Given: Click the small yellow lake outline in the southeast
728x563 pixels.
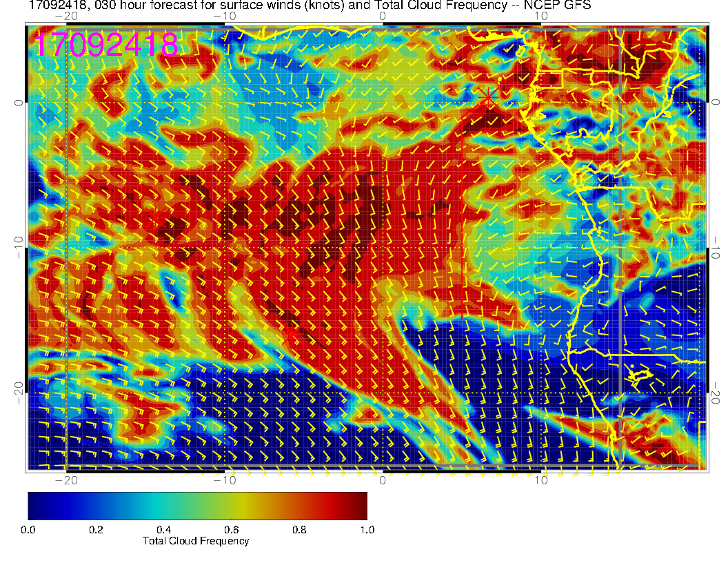Looking at the screenshot, I should (640, 375).
